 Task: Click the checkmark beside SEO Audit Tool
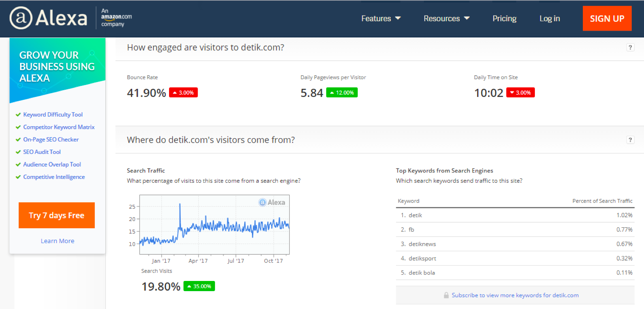click(x=18, y=152)
